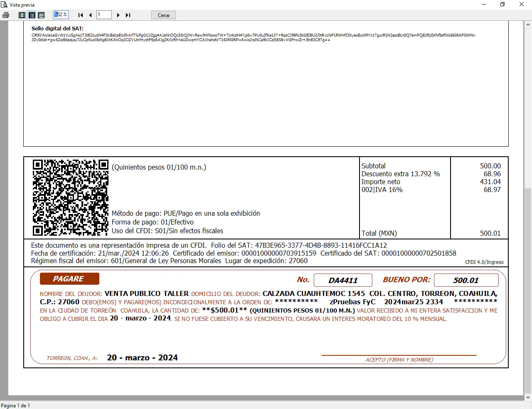Click 'Uso del CFDI: S01/Sin efectos fiscales'
Screen dimensions: 532x409
click(167, 231)
